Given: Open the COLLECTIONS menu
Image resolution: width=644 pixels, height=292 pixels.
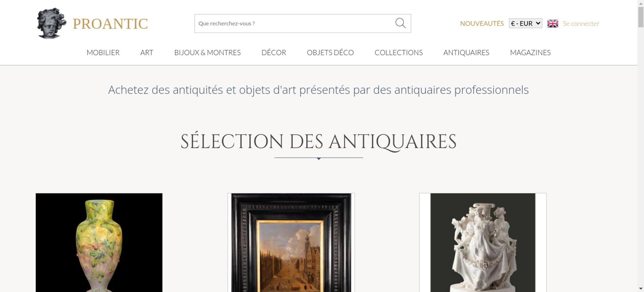Looking at the screenshot, I should pyautogui.click(x=399, y=52).
